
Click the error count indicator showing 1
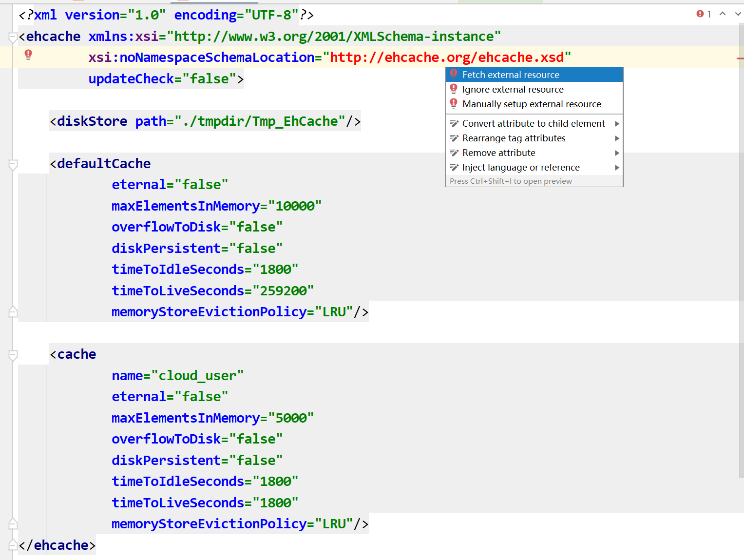point(704,14)
